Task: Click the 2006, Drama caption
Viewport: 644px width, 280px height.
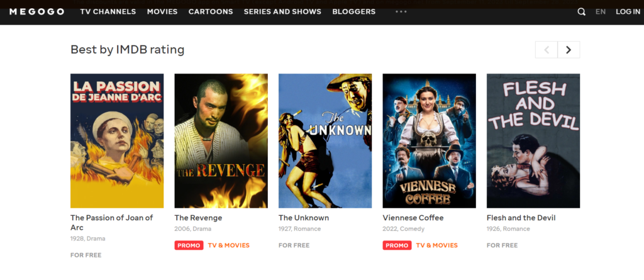Action: point(193,229)
